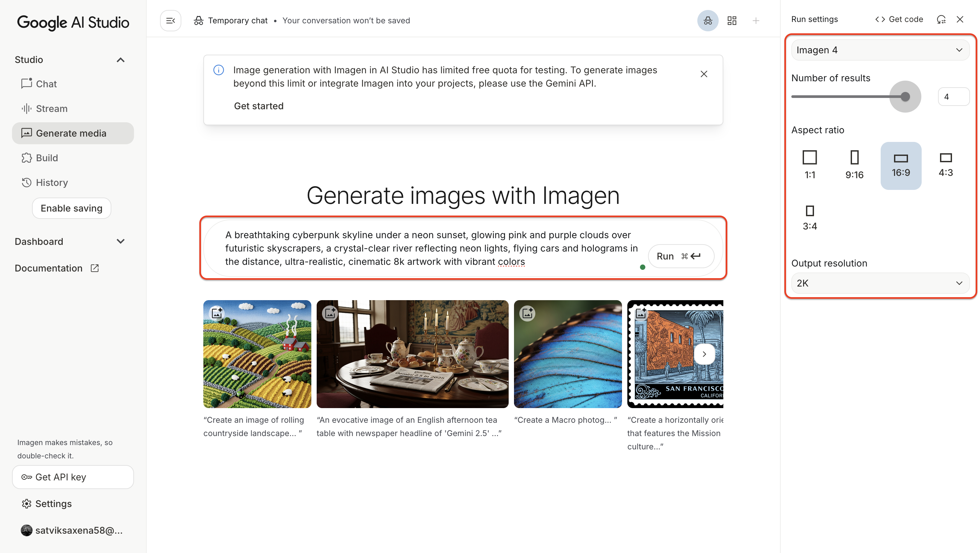Viewport: 980px width, 553px height.
Task: Open the English afternoon tea example thumbnail
Action: (412, 354)
